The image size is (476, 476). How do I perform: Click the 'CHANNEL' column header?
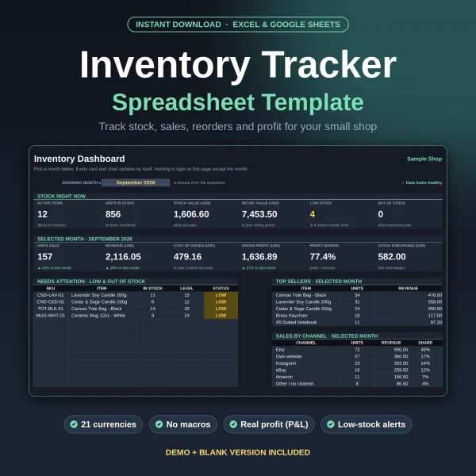[x=305, y=343]
